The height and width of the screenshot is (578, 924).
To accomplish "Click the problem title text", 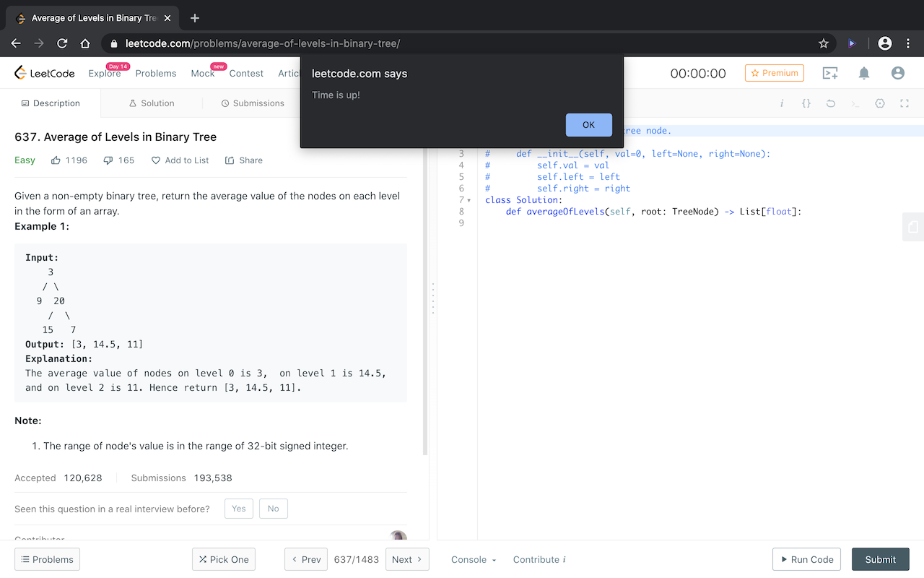I will click(115, 137).
